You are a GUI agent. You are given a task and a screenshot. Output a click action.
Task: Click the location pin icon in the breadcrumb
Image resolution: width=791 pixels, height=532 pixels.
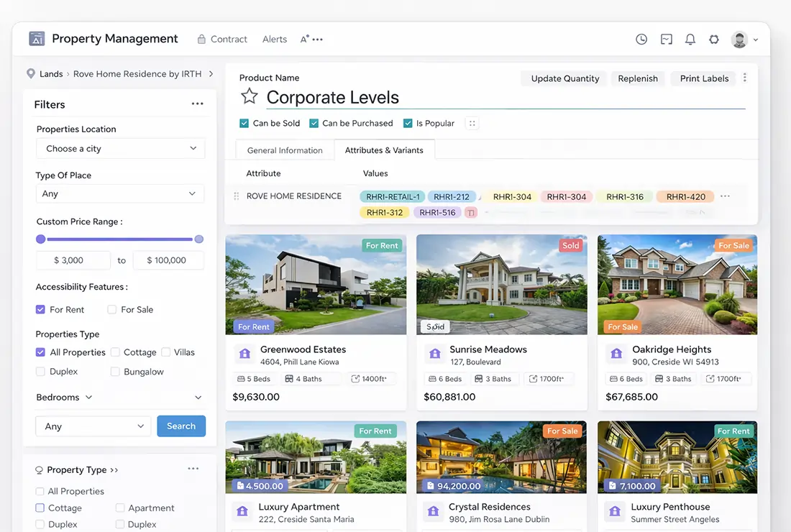pos(30,73)
